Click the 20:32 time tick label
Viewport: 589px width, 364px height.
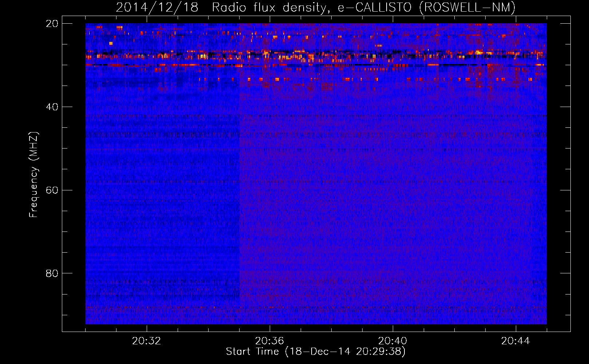pos(146,341)
